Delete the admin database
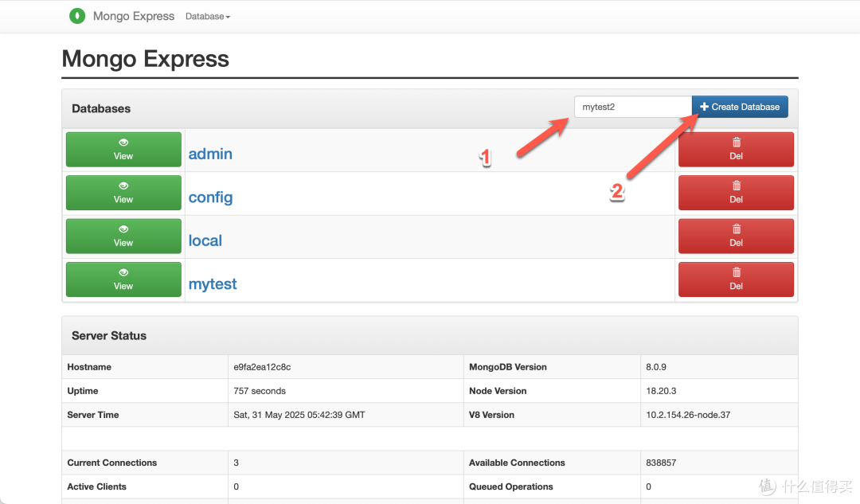This screenshot has width=860, height=504. [x=736, y=149]
